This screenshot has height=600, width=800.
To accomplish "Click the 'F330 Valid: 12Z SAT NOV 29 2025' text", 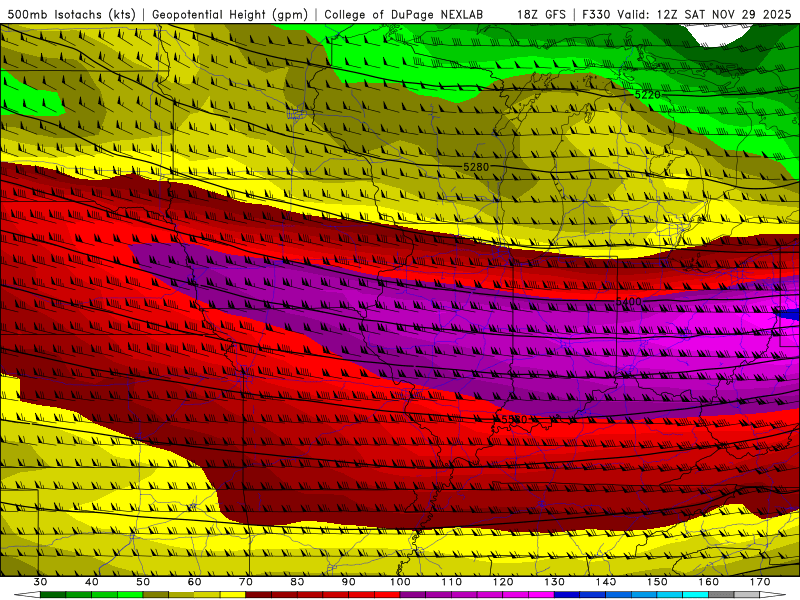I will (686, 15).
